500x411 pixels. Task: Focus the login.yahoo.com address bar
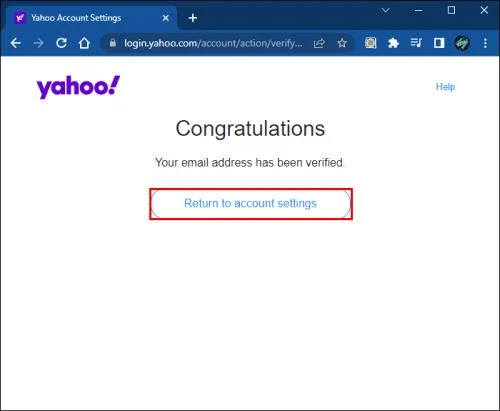point(213,43)
